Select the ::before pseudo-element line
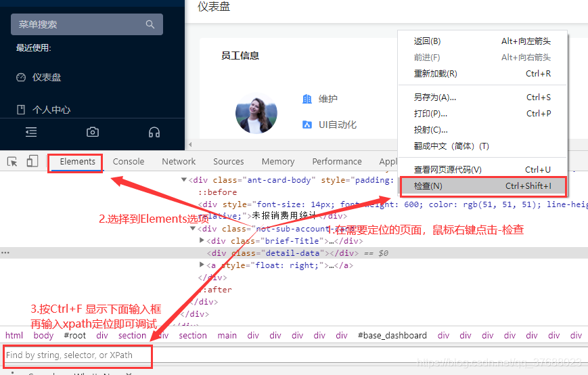Image resolution: width=588 pixels, height=375 pixels. coord(217,192)
